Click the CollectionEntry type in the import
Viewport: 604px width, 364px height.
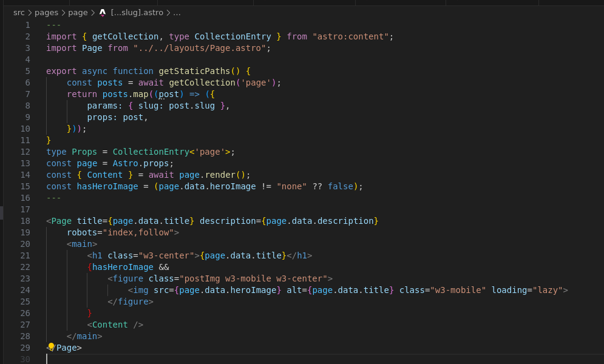[x=232, y=36]
